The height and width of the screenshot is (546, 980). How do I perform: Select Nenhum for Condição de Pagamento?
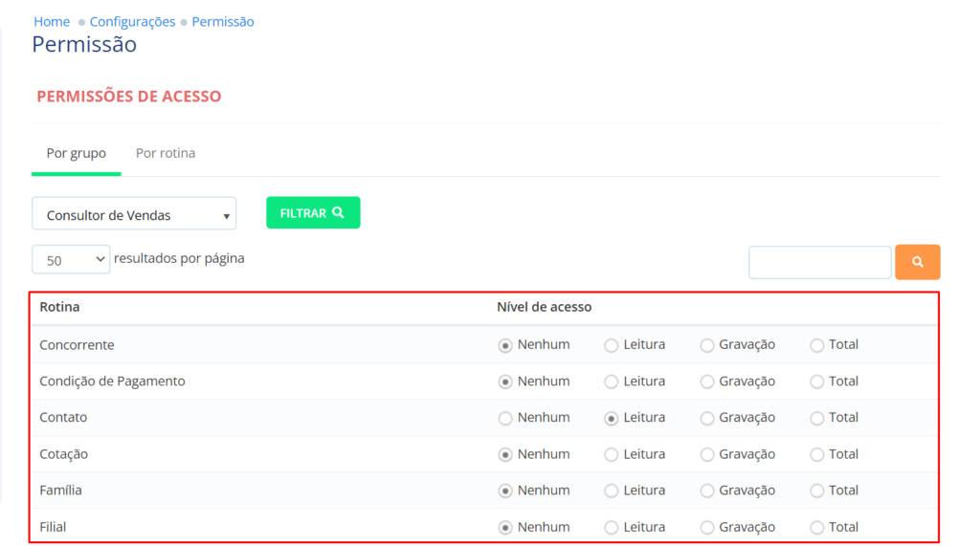(505, 382)
